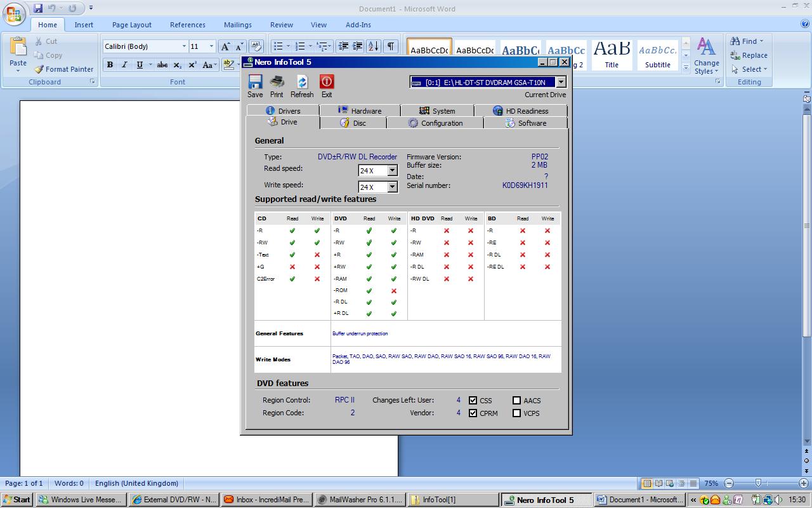Toggle Bold formatting in Word
This screenshot has height=508, width=812.
pyautogui.click(x=110, y=65)
